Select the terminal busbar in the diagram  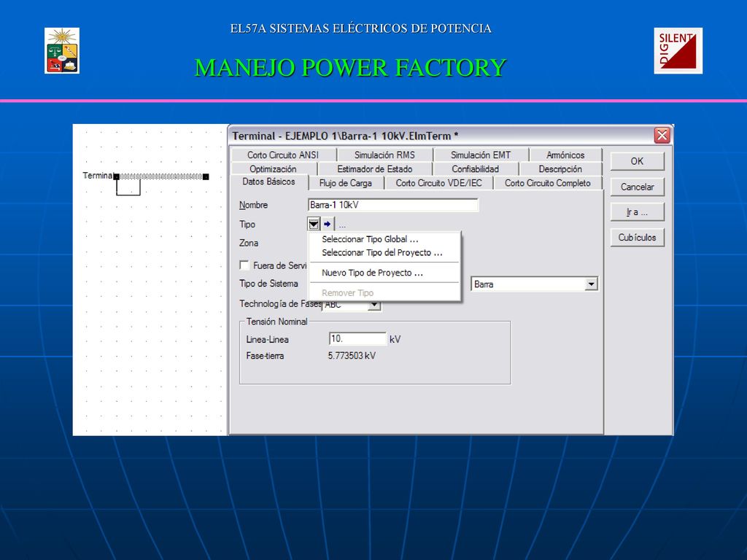161,176
